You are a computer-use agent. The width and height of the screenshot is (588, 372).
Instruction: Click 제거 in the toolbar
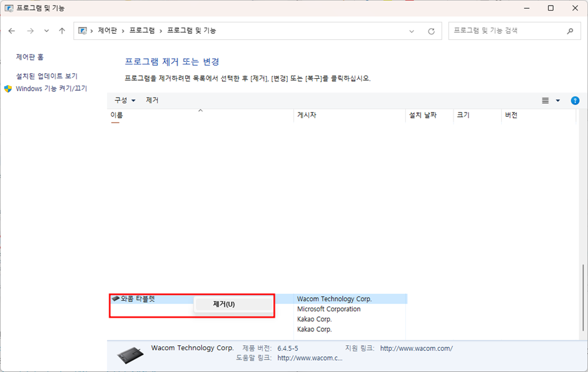tap(152, 100)
